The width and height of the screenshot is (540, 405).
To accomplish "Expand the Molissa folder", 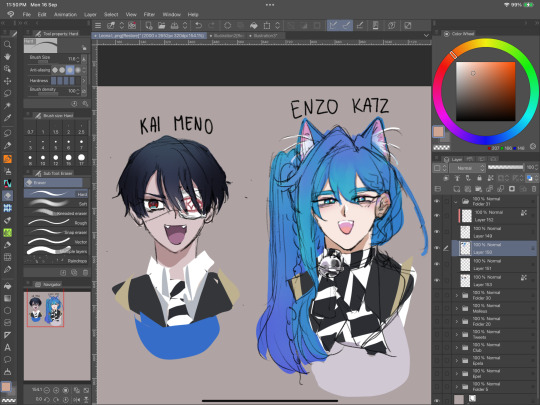I will click(x=457, y=309).
